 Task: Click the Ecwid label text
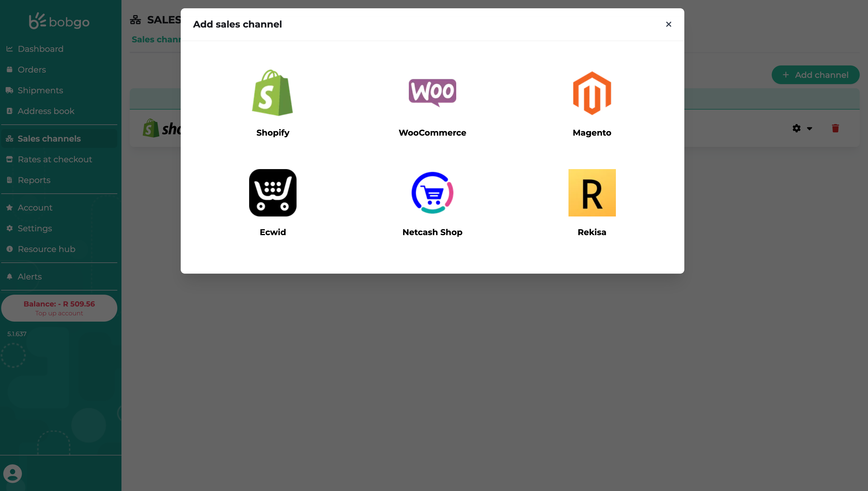[273, 232]
